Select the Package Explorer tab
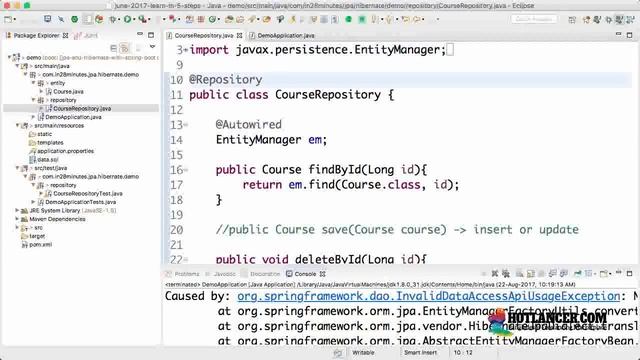Viewport: 640px width, 360px height. click(36, 36)
